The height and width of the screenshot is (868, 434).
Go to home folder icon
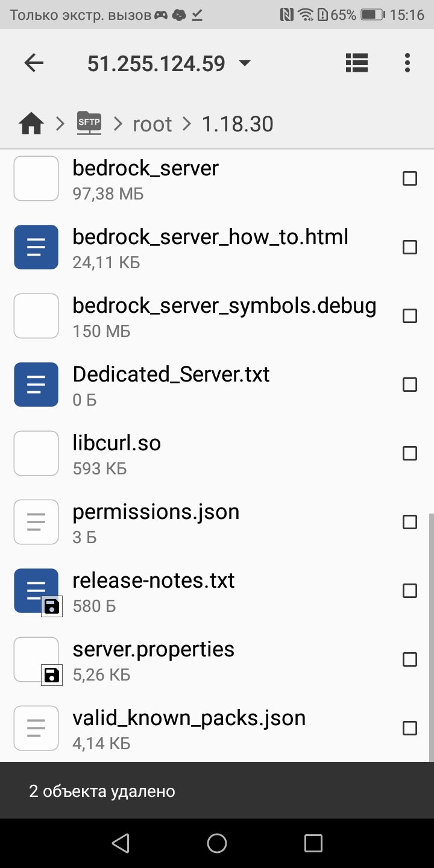[x=31, y=124]
